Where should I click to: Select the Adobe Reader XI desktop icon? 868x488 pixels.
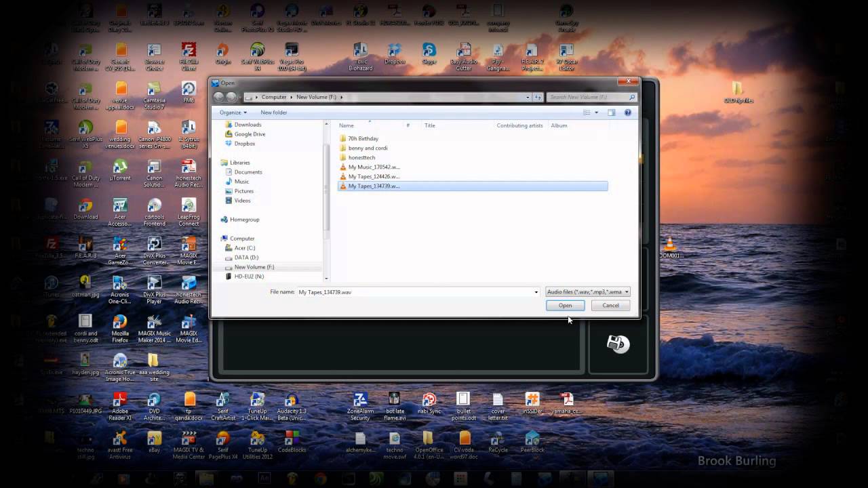point(120,407)
